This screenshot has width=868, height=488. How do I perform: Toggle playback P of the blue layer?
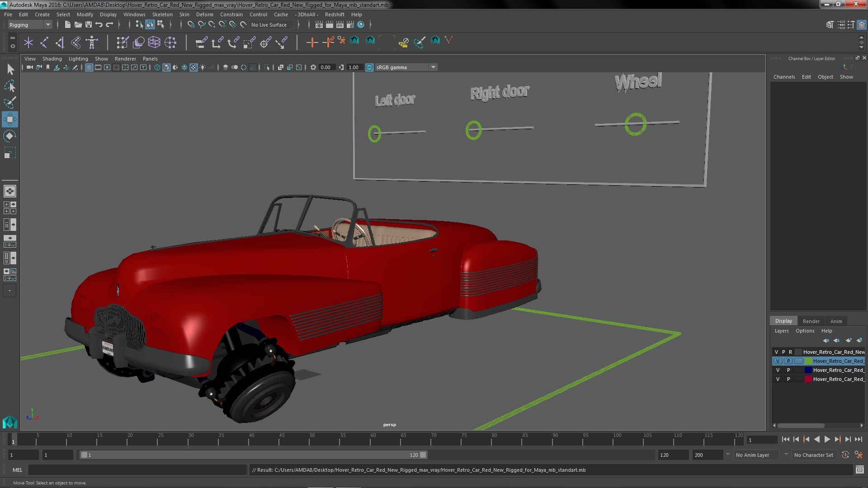click(x=788, y=370)
